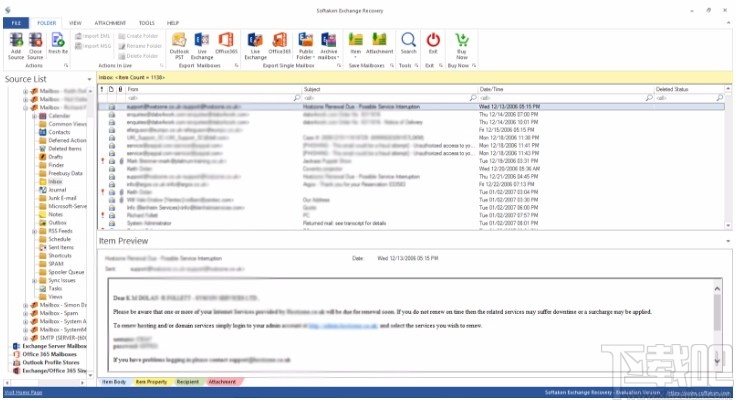This screenshot has width=736, height=400.
Task: Open the Archive mailbox export option
Action: click(x=329, y=46)
